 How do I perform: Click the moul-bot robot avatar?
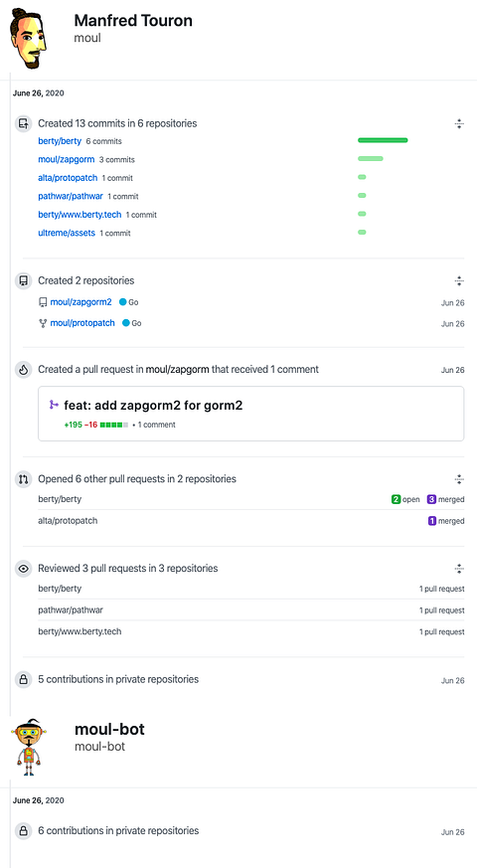[x=28, y=748]
